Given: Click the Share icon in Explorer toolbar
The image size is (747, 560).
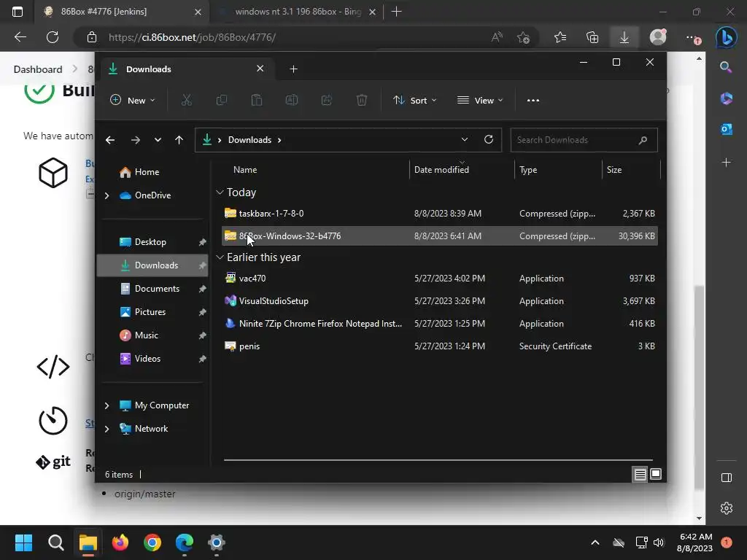Looking at the screenshot, I should coord(327,100).
